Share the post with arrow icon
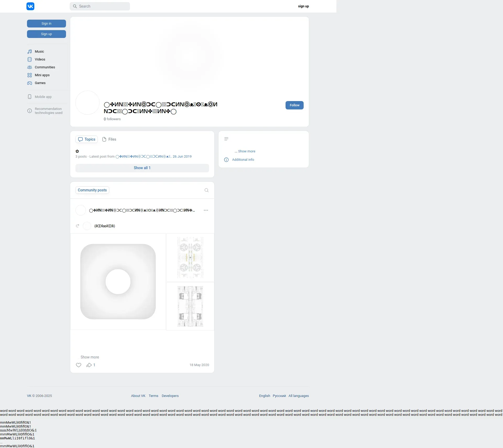 (x=89, y=365)
